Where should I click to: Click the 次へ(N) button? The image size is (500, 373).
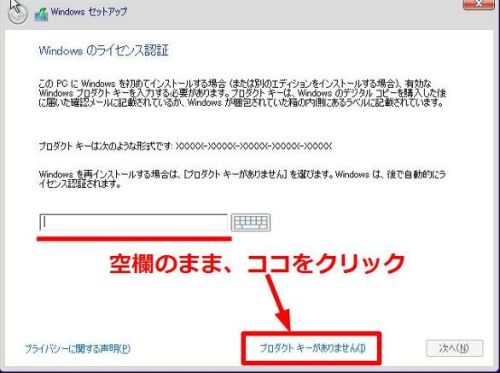coord(454,348)
